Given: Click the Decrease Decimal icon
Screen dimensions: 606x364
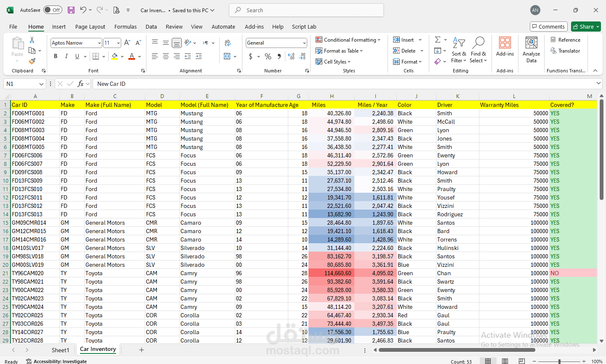Looking at the screenshot, I should click(x=302, y=56).
